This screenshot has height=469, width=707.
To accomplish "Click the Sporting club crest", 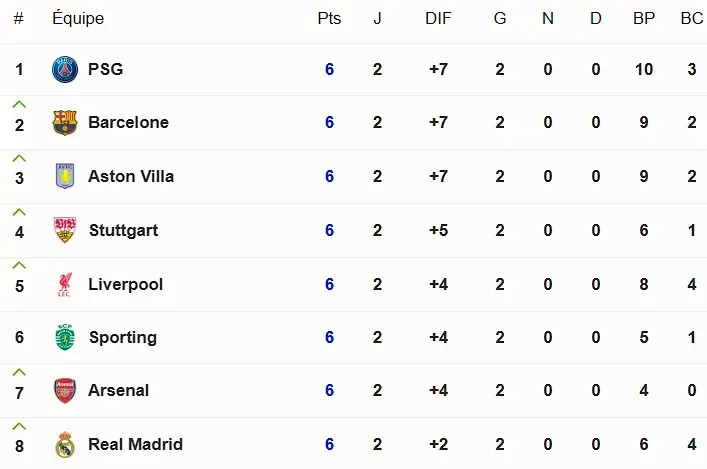I will (65, 337).
